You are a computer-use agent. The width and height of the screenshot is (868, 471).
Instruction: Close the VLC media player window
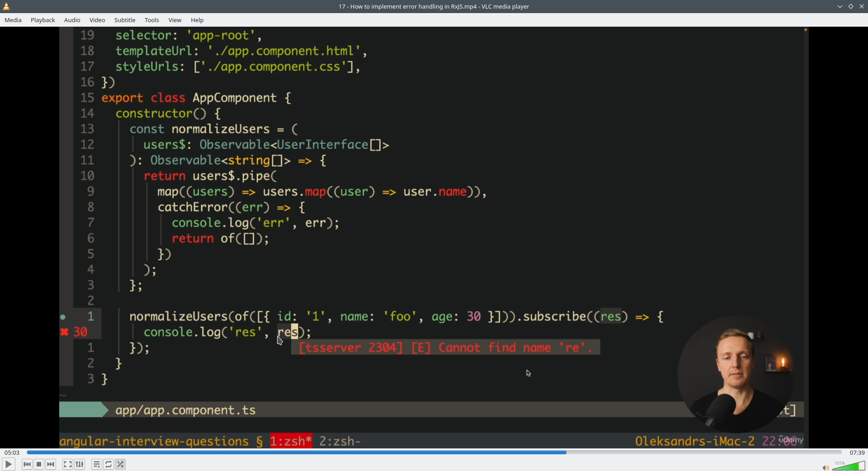862,6
